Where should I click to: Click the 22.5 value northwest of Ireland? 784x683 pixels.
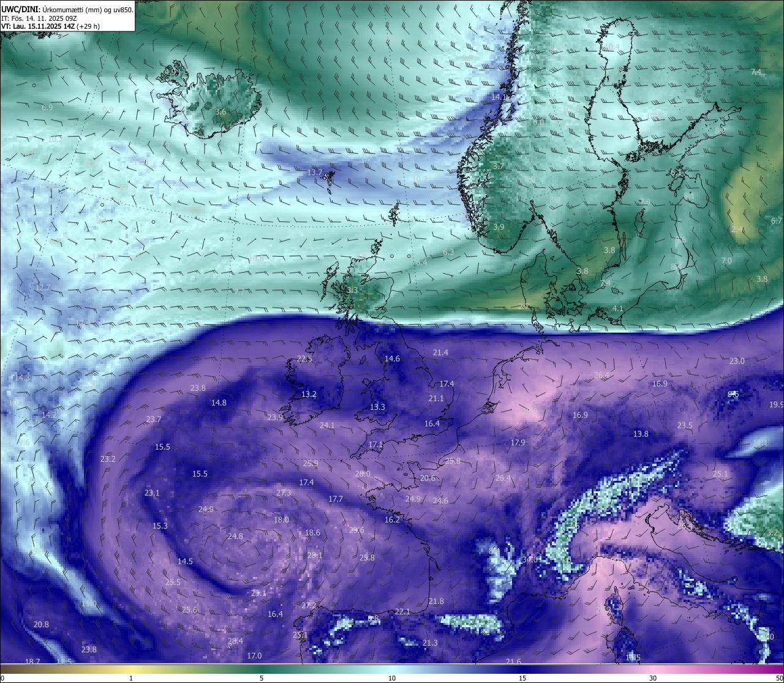[x=304, y=359]
